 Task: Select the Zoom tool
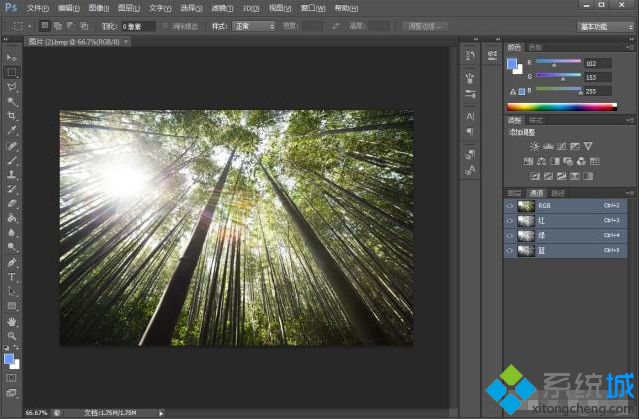[x=11, y=336]
